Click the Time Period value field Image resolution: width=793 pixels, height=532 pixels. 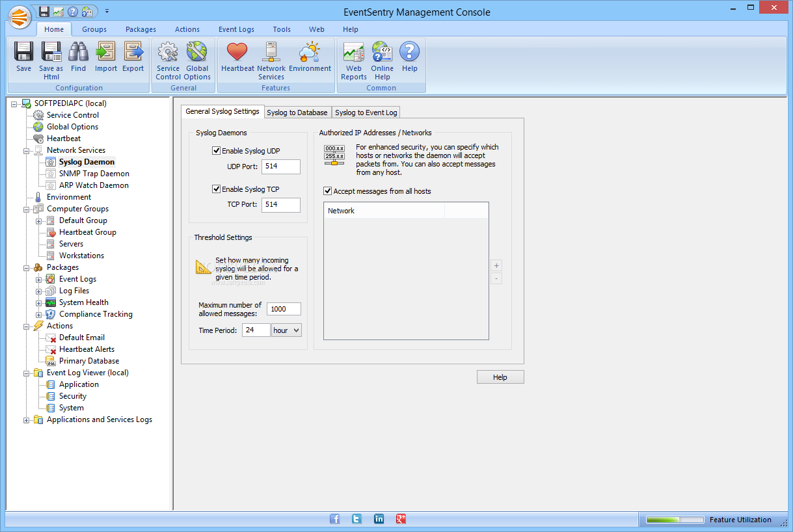256,330
